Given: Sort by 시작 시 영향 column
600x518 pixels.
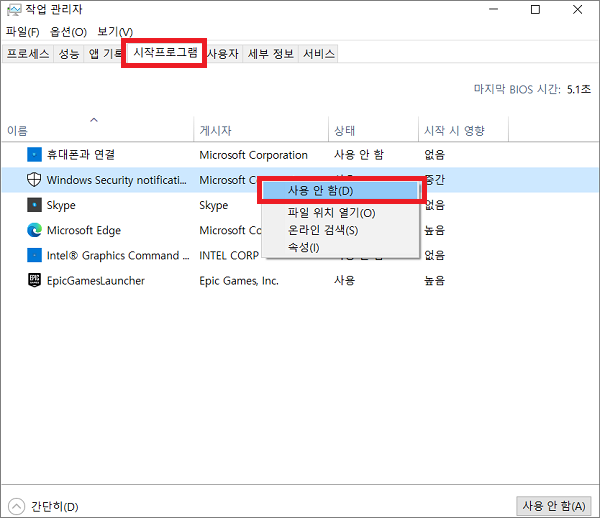Looking at the screenshot, I should coord(453,131).
